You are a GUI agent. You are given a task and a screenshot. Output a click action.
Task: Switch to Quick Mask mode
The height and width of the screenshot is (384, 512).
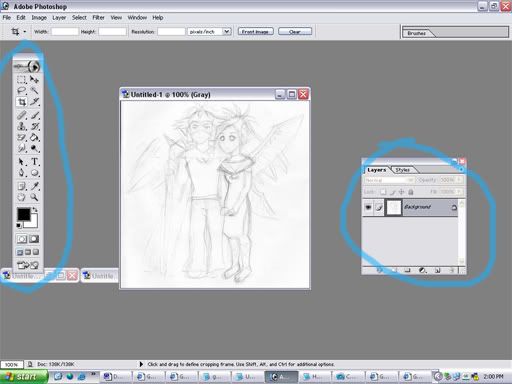(34, 239)
